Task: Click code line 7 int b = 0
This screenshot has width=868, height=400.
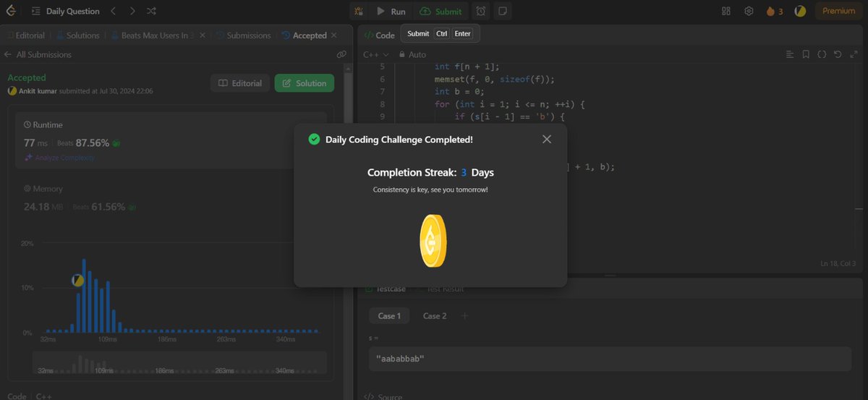Action: [459, 92]
